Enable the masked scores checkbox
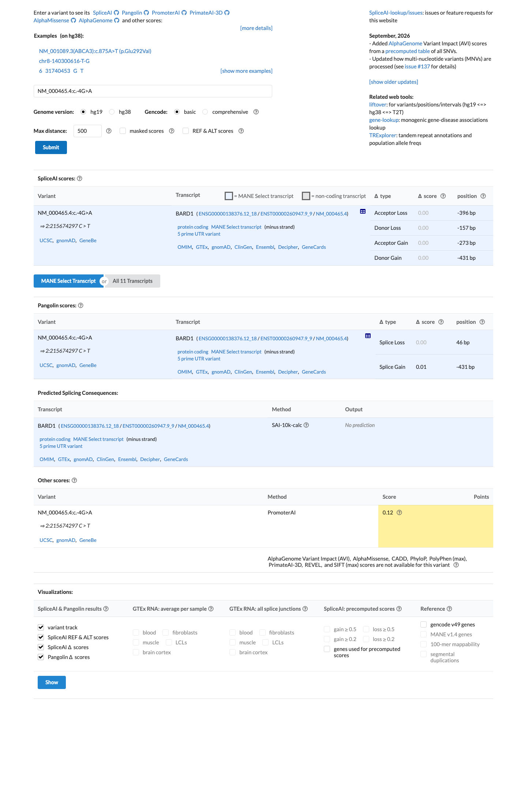 [x=123, y=131]
